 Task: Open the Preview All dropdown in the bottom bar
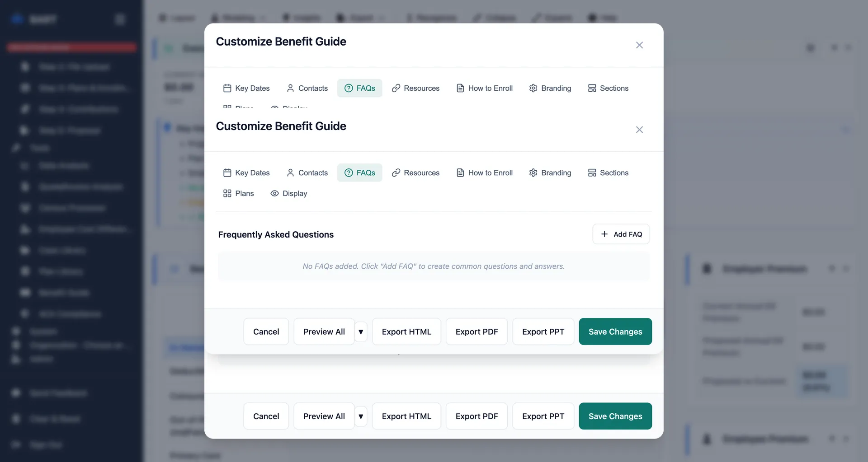pos(361,416)
